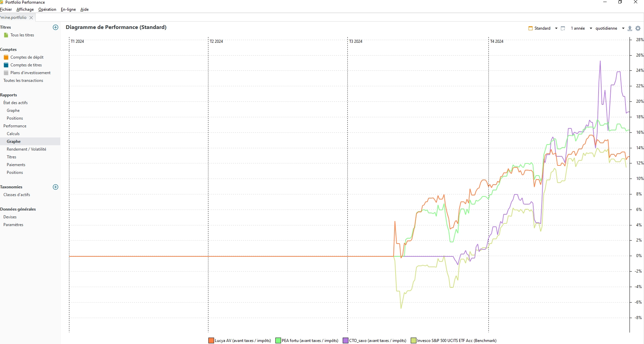Click the yellow-green Invesco S&P 500 legend swatch
Image resolution: width=644 pixels, height=344 pixels.
point(414,341)
